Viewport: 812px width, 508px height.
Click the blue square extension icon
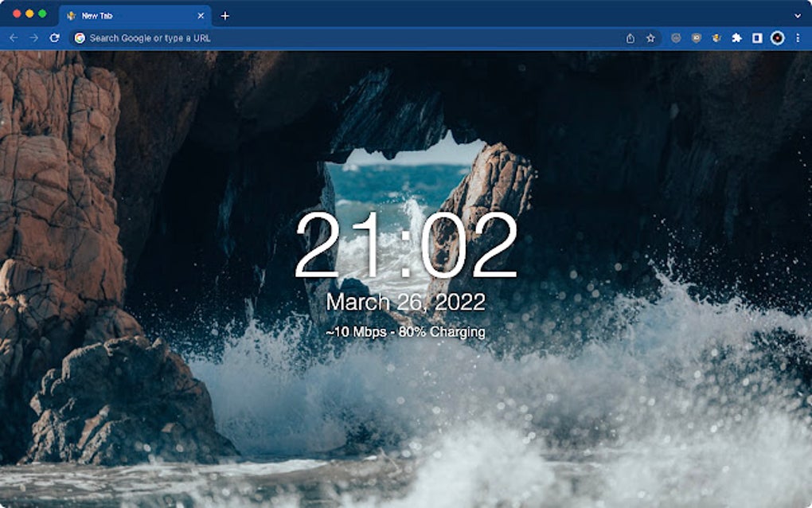pos(758,37)
